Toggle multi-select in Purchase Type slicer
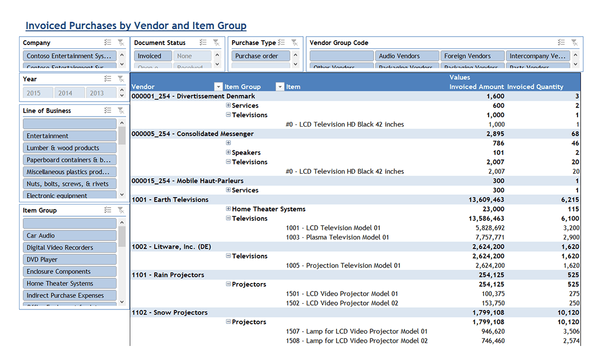This screenshot has height=364, width=604. 281,42
